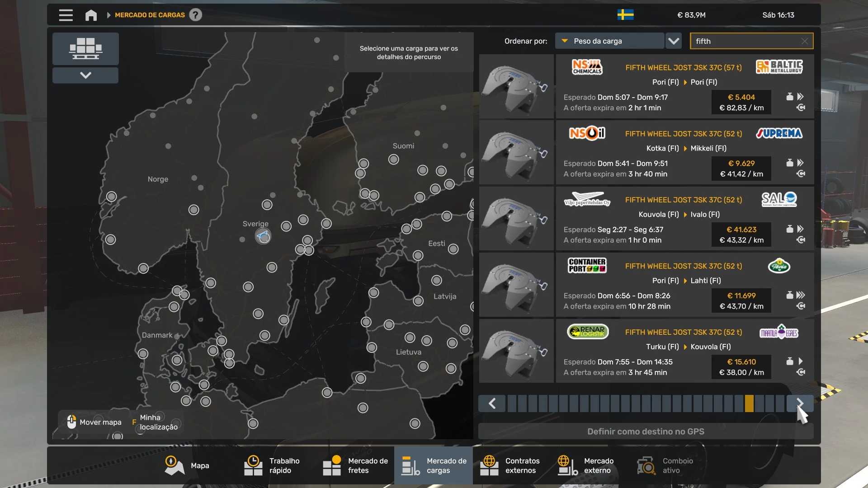Open the Comboio ativo tab
Viewport: 868px width, 488px height.
point(666,466)
